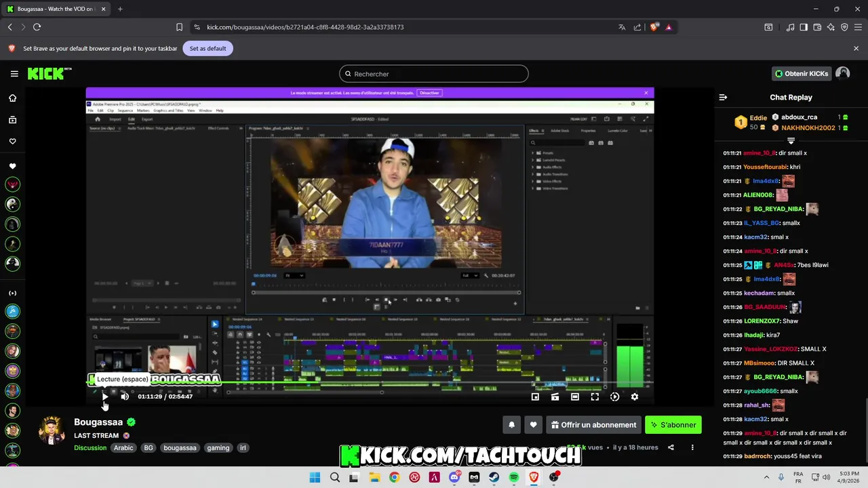Open a new browser tab
Viewport: 868px width, 488px height.
(x=120, y=9)
